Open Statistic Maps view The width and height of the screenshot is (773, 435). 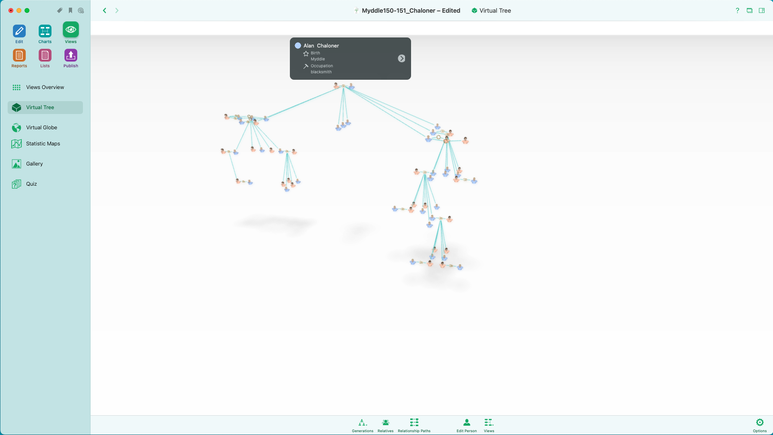45,144
